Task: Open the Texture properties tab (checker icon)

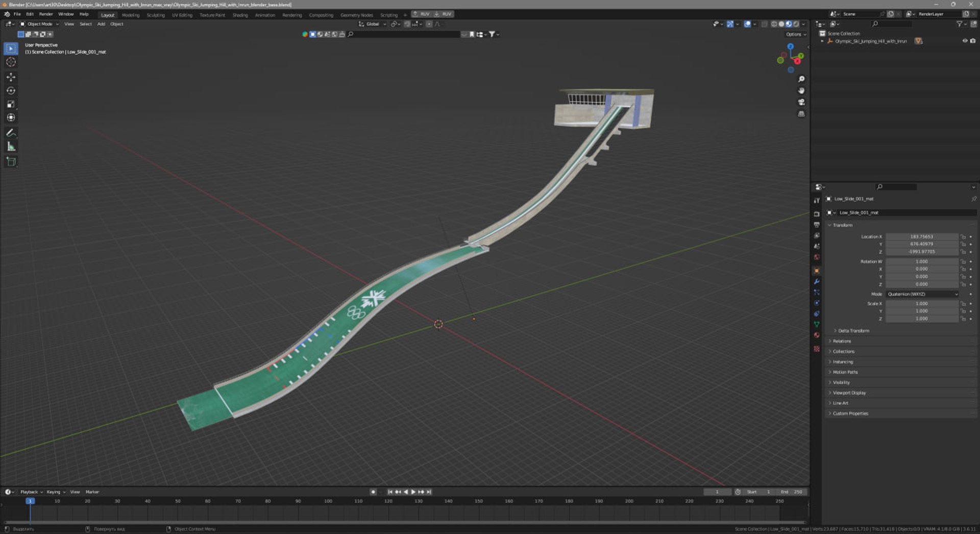Action: click(x=817, y=349)
